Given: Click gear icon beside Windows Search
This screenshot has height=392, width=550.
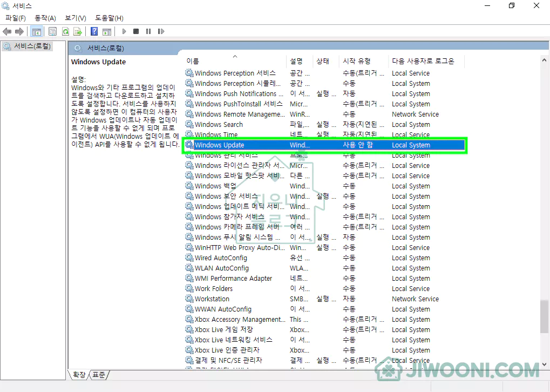Looking at the screenshot, I should (189, 124).
